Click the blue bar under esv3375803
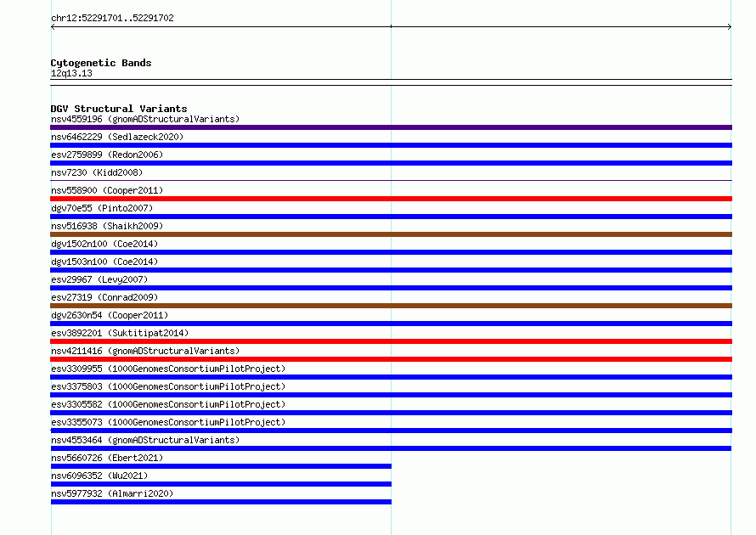 [x=391, y=395]
